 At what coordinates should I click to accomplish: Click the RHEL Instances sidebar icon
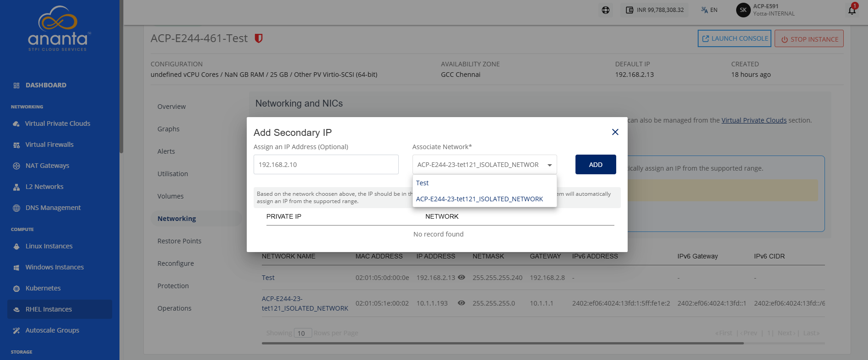click(16, 310)
